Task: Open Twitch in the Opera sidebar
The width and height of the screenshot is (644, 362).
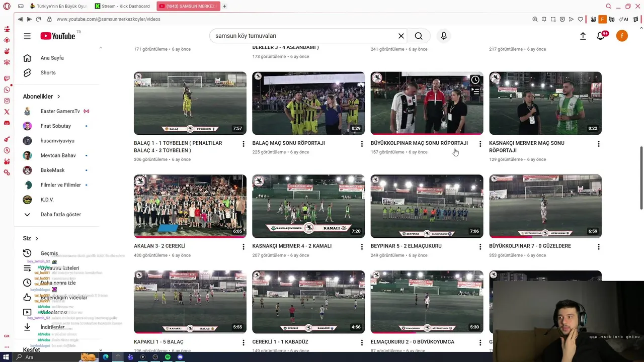Action: tap(7, 78)
